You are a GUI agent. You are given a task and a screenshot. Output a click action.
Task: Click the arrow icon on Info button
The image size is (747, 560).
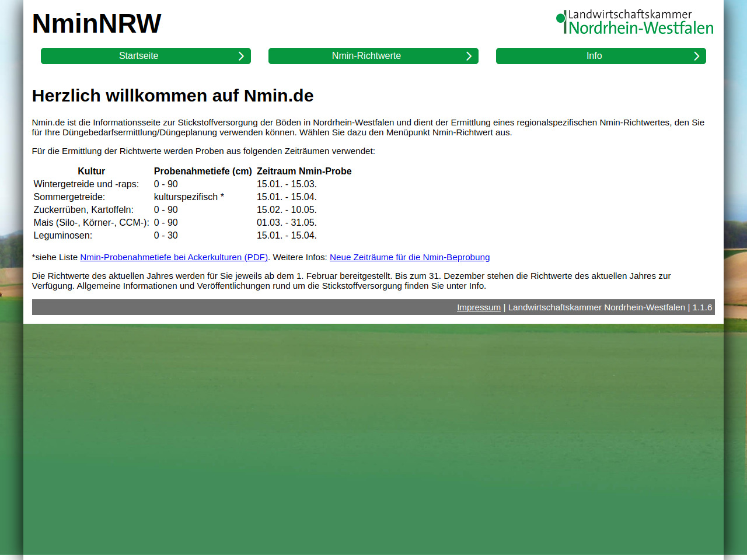click(696, 56)
